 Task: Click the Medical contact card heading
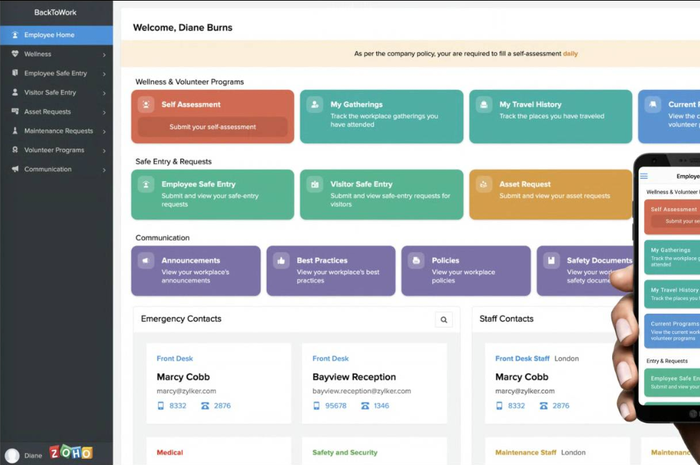170,453
